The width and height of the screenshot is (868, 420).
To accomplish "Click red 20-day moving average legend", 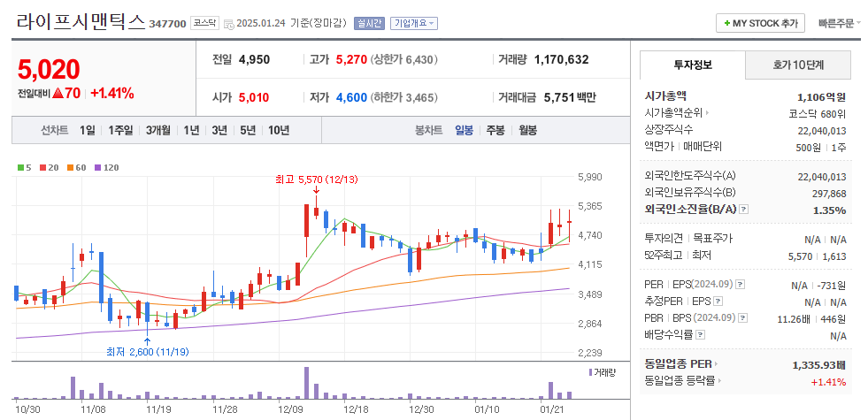I will (49, 167).
